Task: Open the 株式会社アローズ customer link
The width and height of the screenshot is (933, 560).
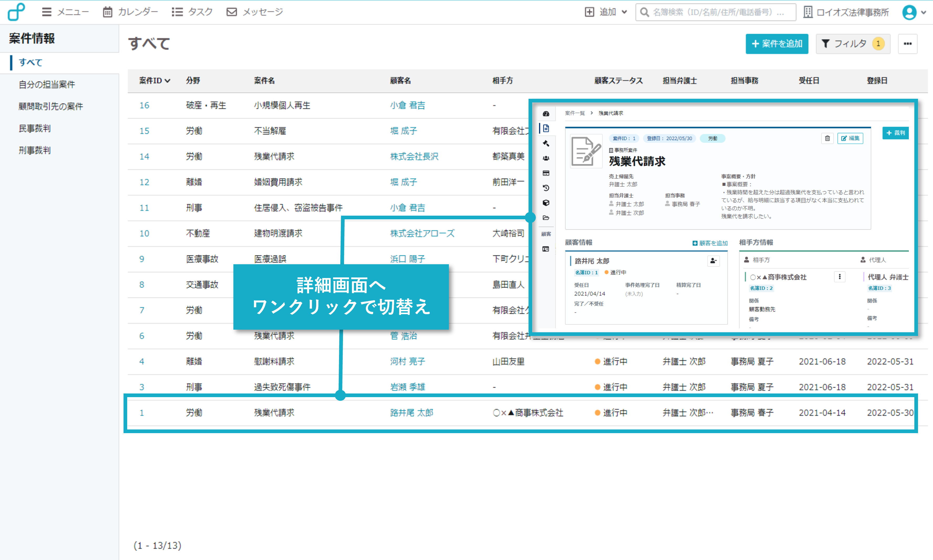Action: (x=422, y=233)
